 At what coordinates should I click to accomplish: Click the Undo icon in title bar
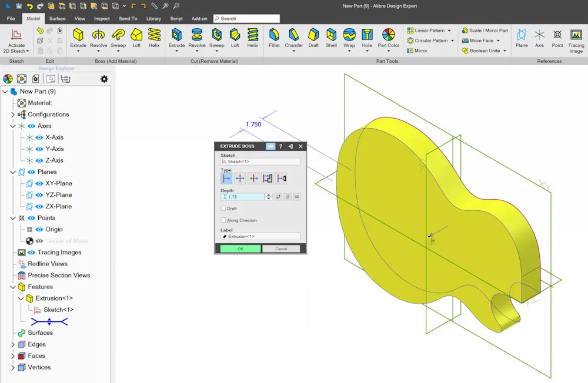pos(29,6)
